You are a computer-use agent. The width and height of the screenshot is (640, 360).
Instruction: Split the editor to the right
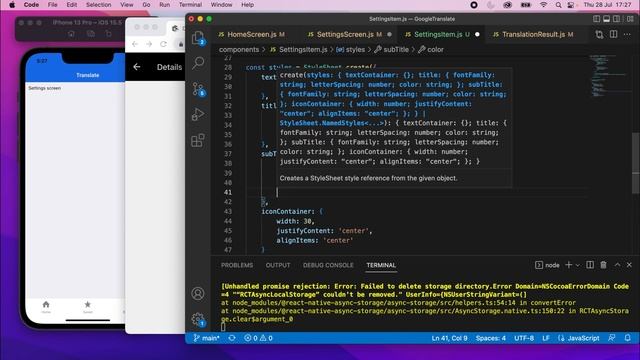(x=613, y=34)
